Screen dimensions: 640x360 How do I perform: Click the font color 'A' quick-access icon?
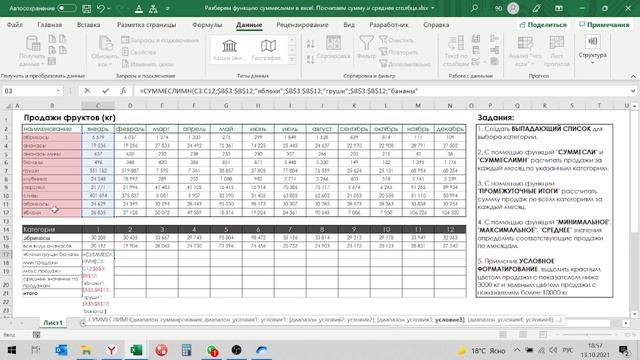point(139,8)
